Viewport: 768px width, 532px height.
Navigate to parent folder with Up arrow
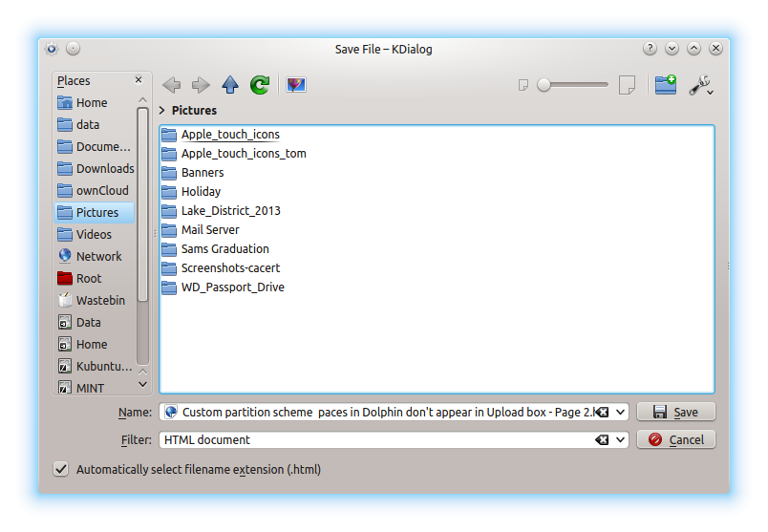[x=230, y=85]
